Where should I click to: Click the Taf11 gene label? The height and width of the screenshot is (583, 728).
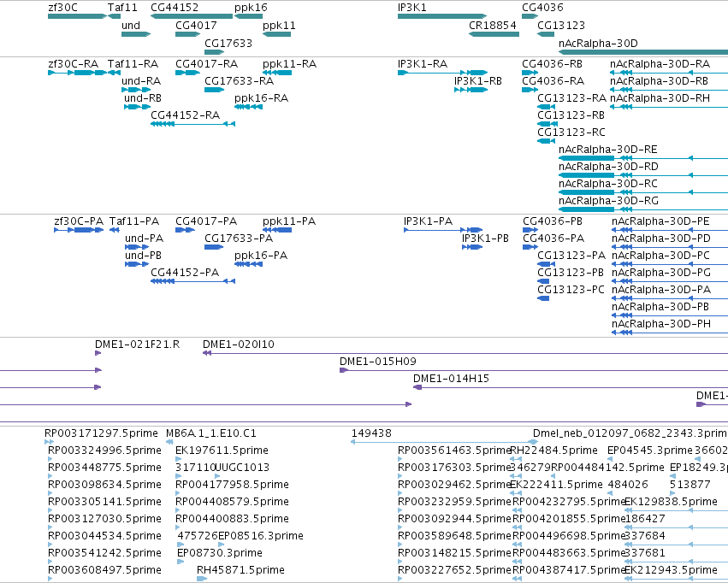coord(122,8)
